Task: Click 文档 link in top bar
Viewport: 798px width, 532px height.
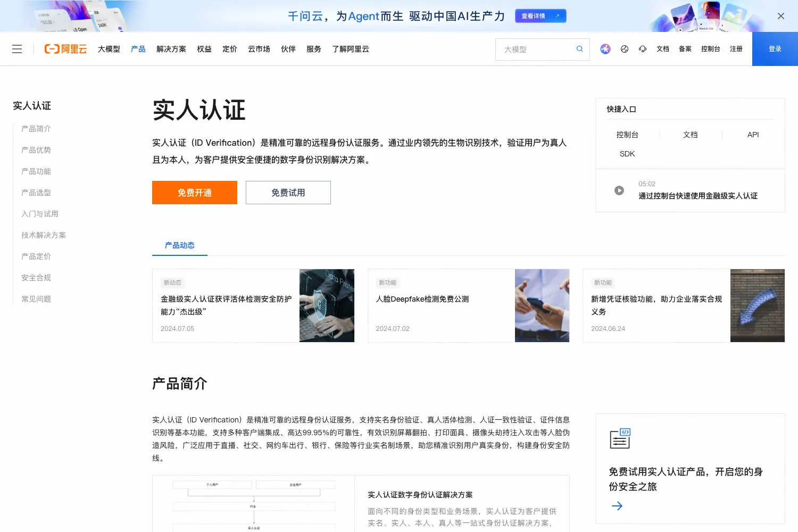Action: point(663,49)
